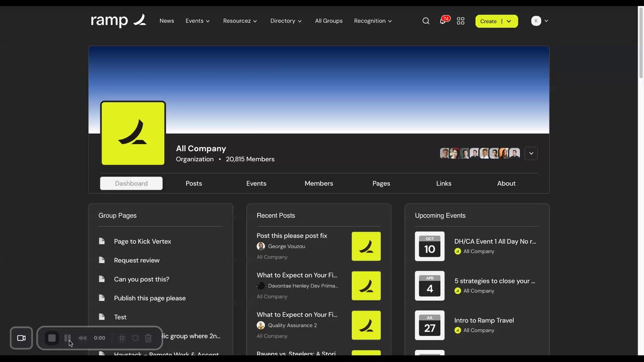Click 20,815 Members count
Image resolution: width=644 pixels, height=362 pixels.
[x=250, y=159]
